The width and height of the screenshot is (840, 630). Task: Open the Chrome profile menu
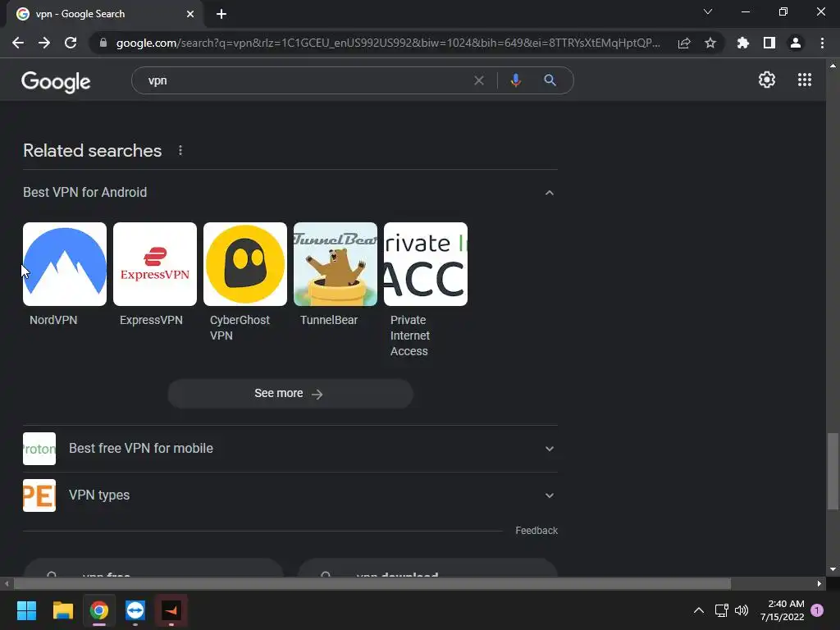coord(796,43)
